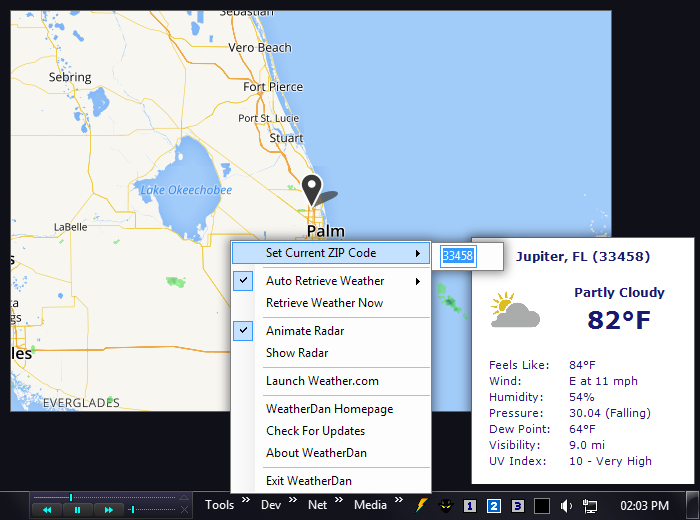Click Lake Okeechobee label on map
Viewport: 700px width, 520px height.
click(x=186, y=190)
